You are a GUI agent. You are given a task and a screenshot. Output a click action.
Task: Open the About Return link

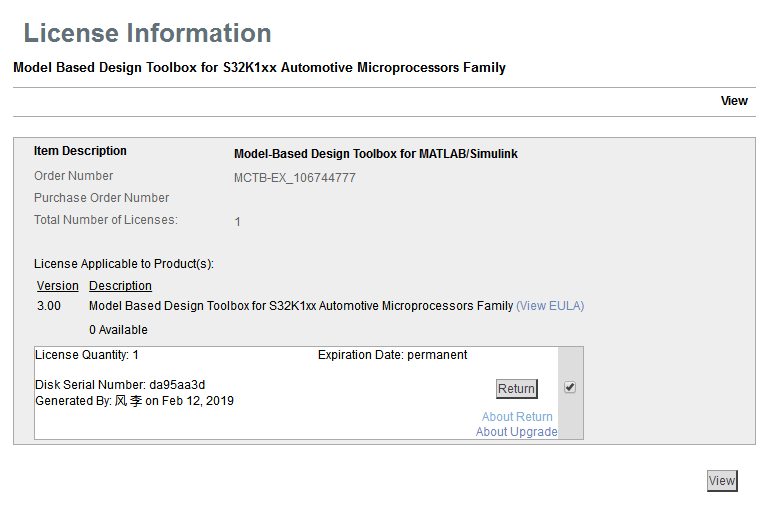coord(517,416)
